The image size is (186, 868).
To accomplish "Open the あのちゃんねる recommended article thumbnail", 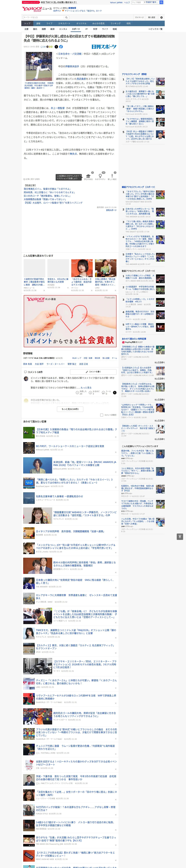I will click(82, 268).
